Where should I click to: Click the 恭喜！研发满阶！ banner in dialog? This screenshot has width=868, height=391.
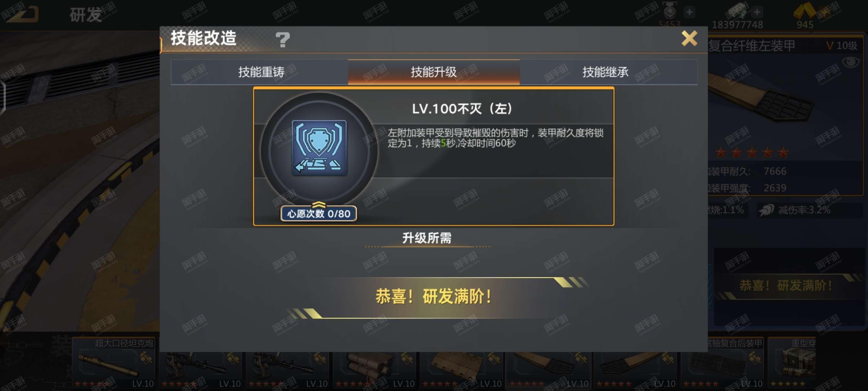pos(434,297)
